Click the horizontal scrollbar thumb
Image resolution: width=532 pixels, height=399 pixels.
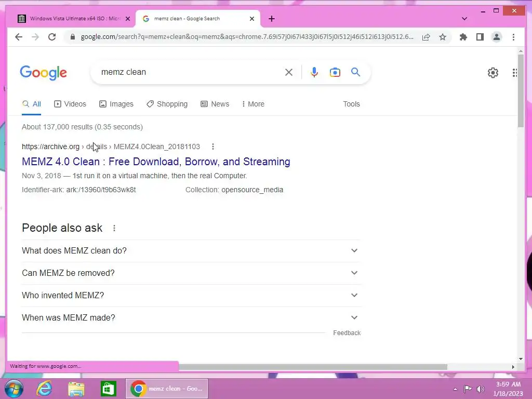click(313, 367)
